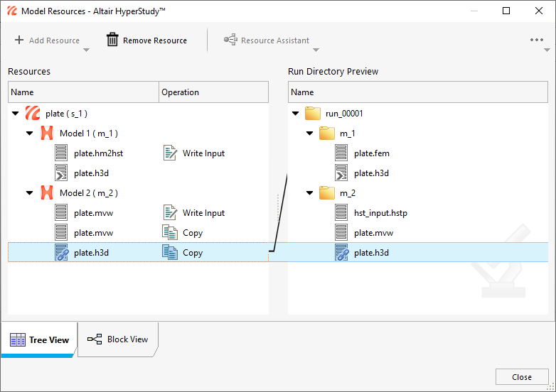Collapse the m_1 folder in preview
556x392 pixels.
(x=309, y=134)
